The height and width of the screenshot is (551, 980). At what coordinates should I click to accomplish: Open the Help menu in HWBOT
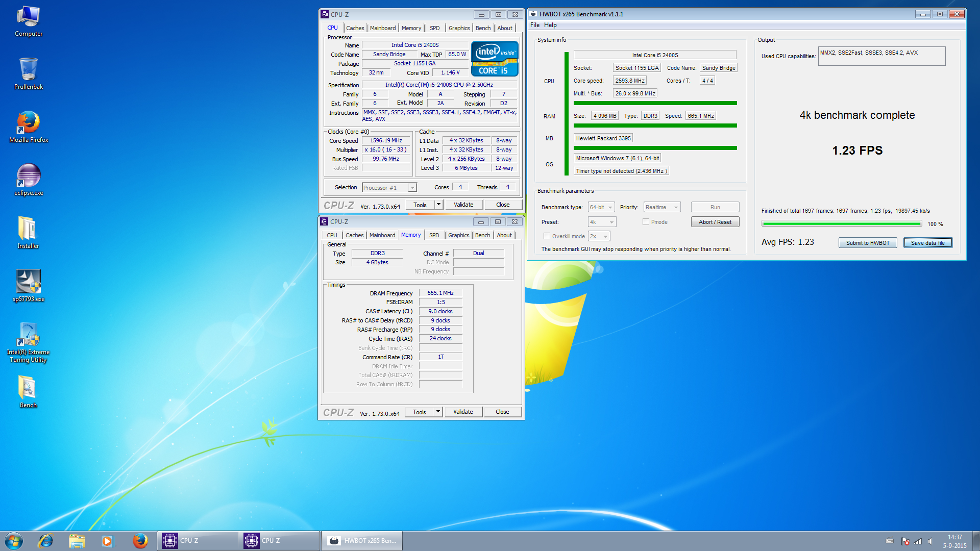[550, 25]
